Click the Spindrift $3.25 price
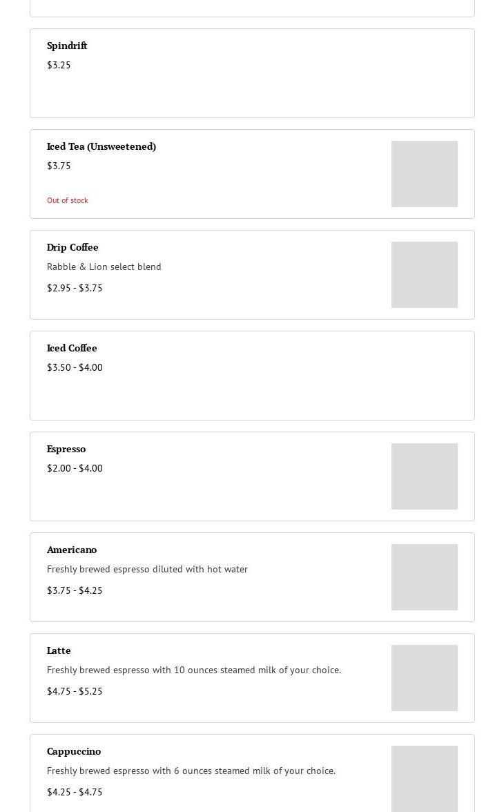Screen dimensions: 504x812 click(59, 65)
